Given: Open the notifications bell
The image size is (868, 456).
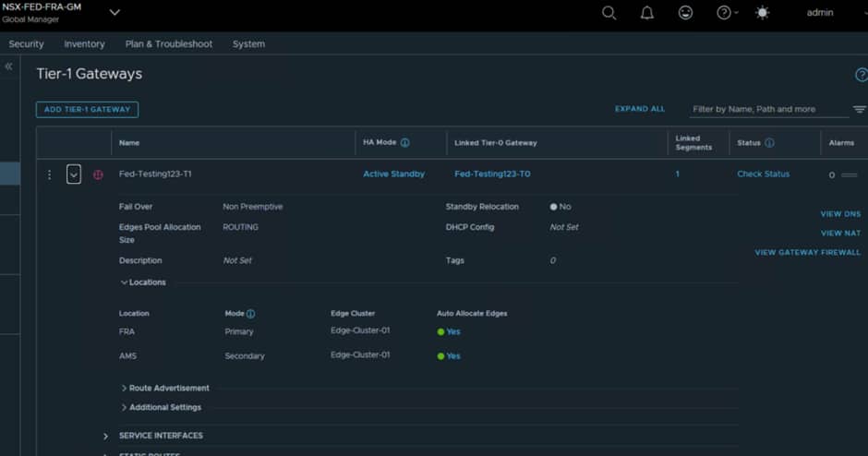Looking at the screenshot, I should 647,13.
